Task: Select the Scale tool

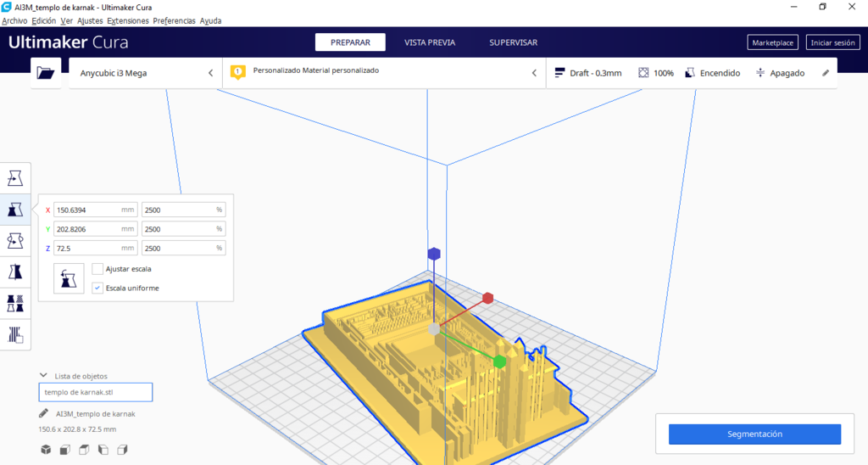Action: pyautogui.click(x=15, y=210)
